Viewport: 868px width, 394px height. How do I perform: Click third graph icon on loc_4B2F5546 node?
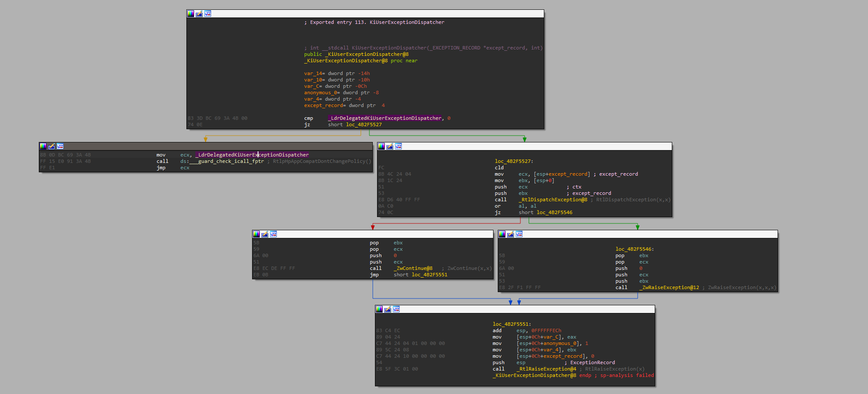point(519,234)
